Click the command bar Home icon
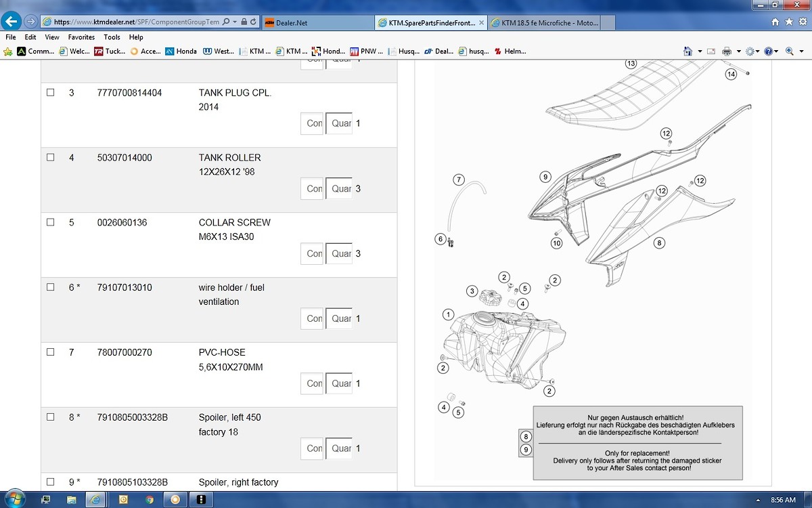 point(687,51)
